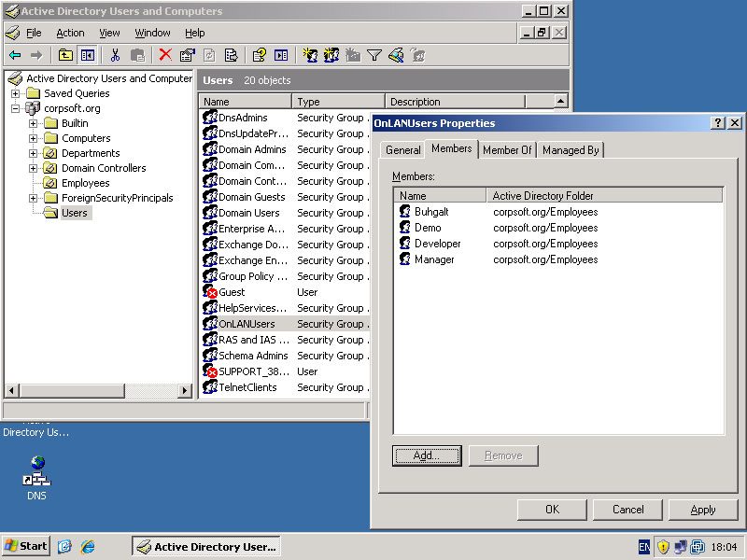747x560 pixels.
Task: Expand the Builtin folder node
Action: (x=34, y=123)
